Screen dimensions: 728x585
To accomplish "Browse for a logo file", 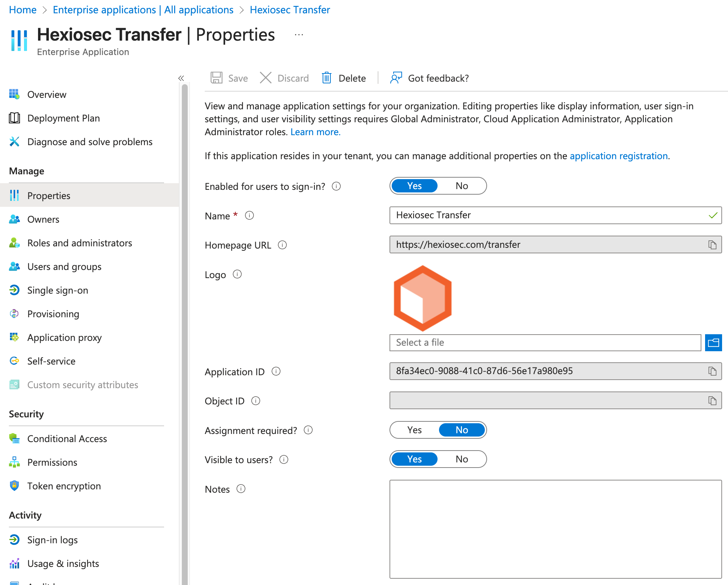I will tap(713, 343).
